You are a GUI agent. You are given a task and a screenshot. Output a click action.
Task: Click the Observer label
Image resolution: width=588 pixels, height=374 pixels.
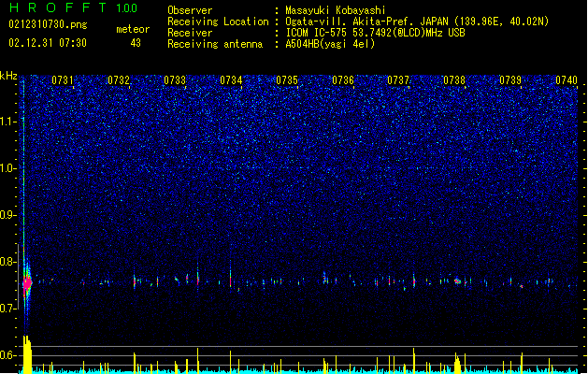coord(190,10)
